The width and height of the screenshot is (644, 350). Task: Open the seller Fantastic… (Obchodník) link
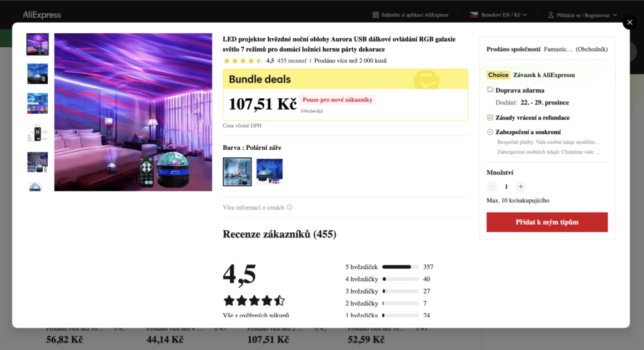[x=575, y=49]
